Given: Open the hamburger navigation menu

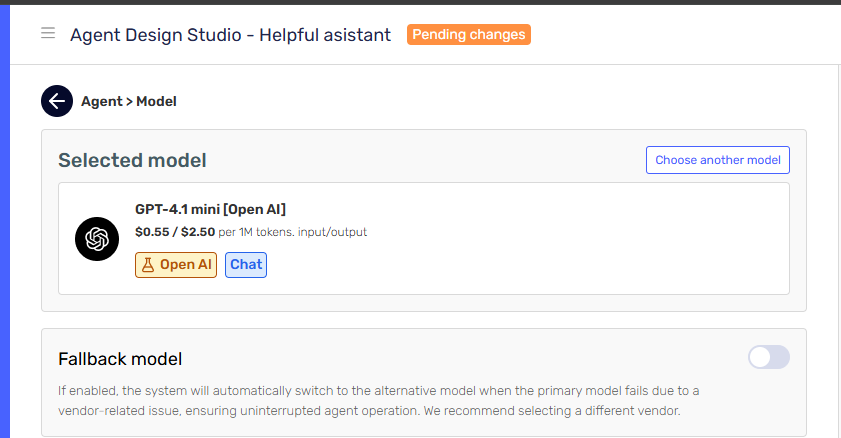Looking at the screenshot, I should coord(47,34).
